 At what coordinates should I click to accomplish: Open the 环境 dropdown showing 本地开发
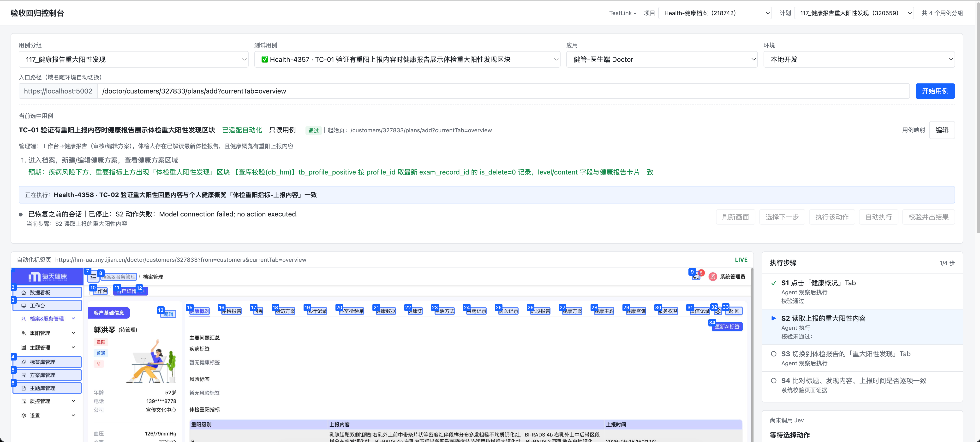pos(859,60)
